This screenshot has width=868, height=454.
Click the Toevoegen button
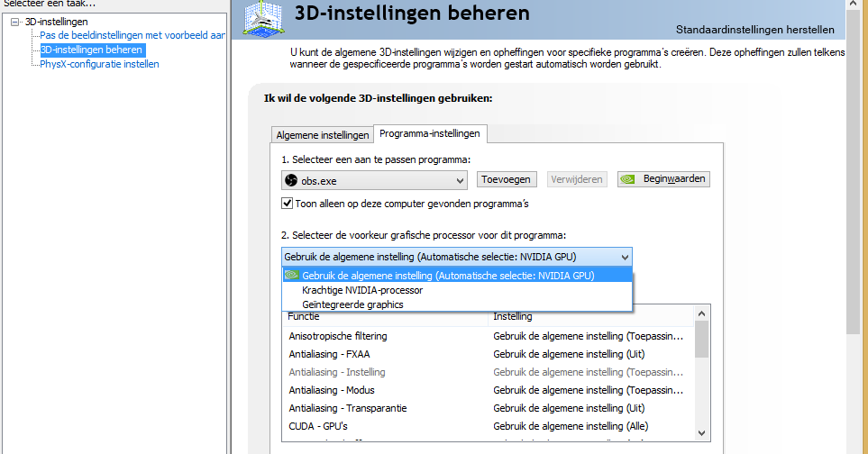[506, 179]
